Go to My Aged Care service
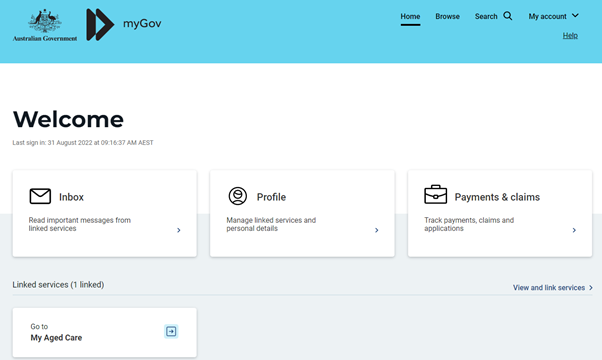This screenshot has width=602, height=360. click(x=56, y=338)
